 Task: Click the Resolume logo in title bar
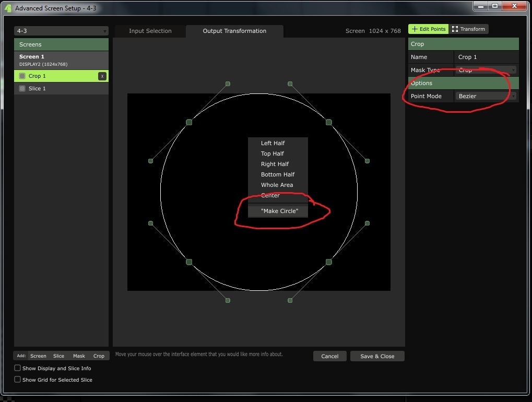(x=8, y=8)
